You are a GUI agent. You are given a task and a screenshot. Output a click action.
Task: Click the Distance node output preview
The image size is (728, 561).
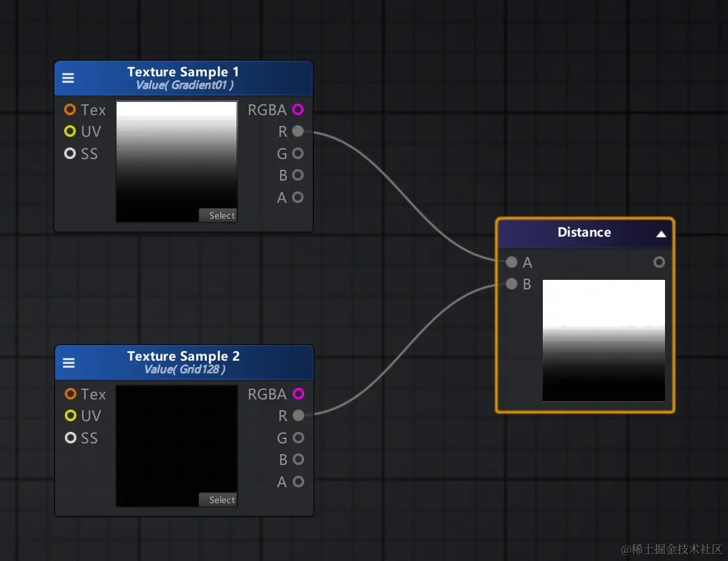click(603, 340)
